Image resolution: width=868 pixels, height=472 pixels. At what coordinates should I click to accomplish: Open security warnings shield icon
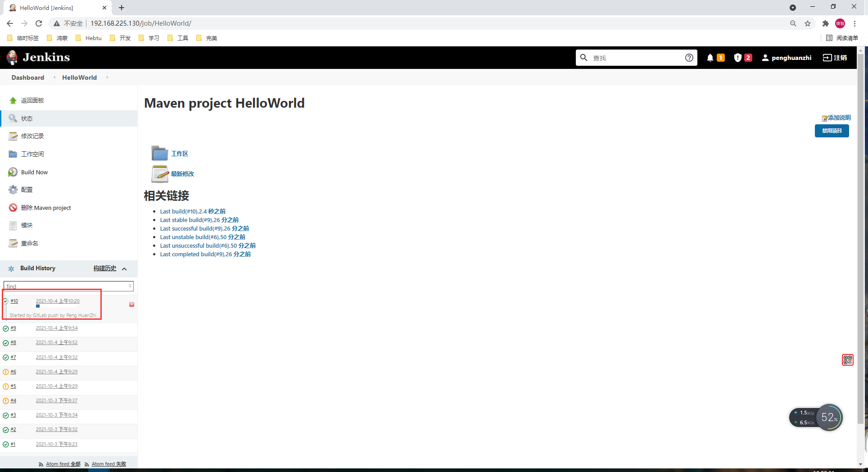click(x=737, y=58)
